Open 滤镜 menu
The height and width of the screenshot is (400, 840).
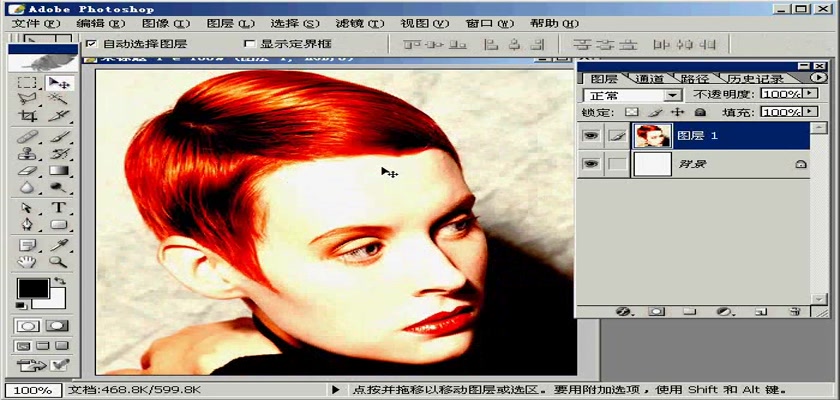360,24
